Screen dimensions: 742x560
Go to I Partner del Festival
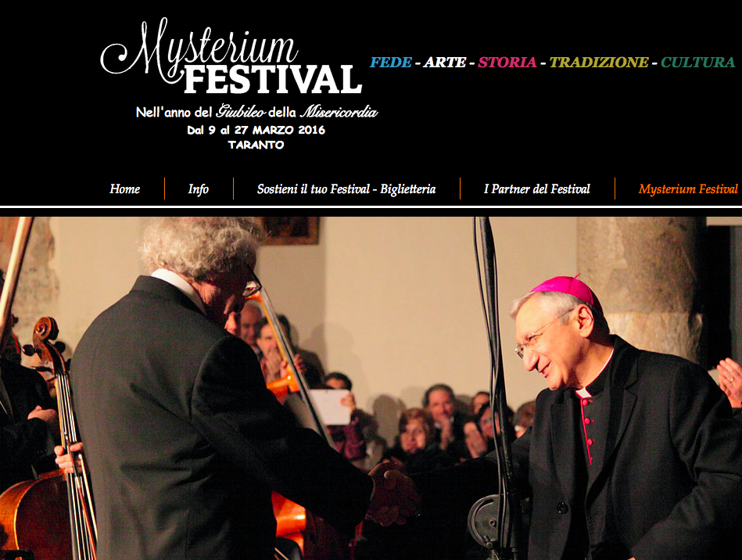(536, 188)
